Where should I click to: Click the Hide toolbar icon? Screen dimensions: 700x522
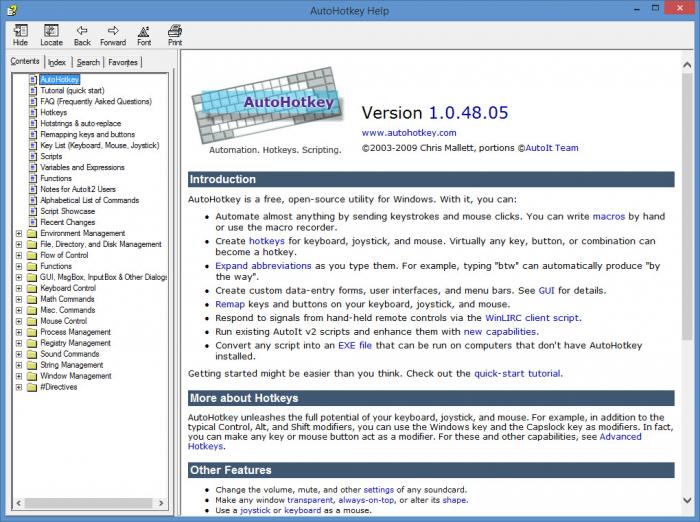click(x=20, y=35)
